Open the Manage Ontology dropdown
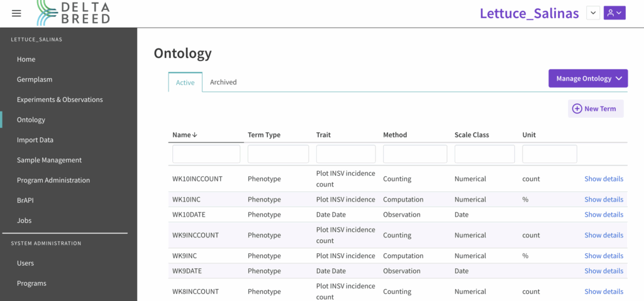This screenshot has width=644, height=301. [x=588, y=79]
